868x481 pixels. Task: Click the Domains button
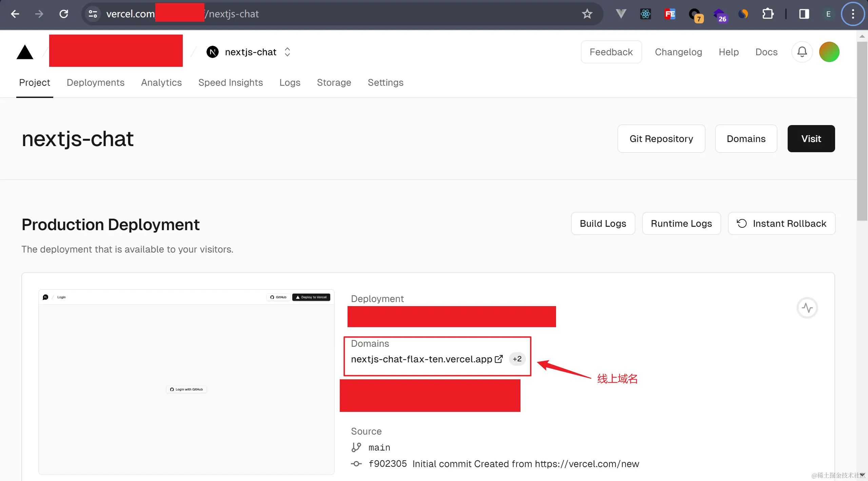746,139
